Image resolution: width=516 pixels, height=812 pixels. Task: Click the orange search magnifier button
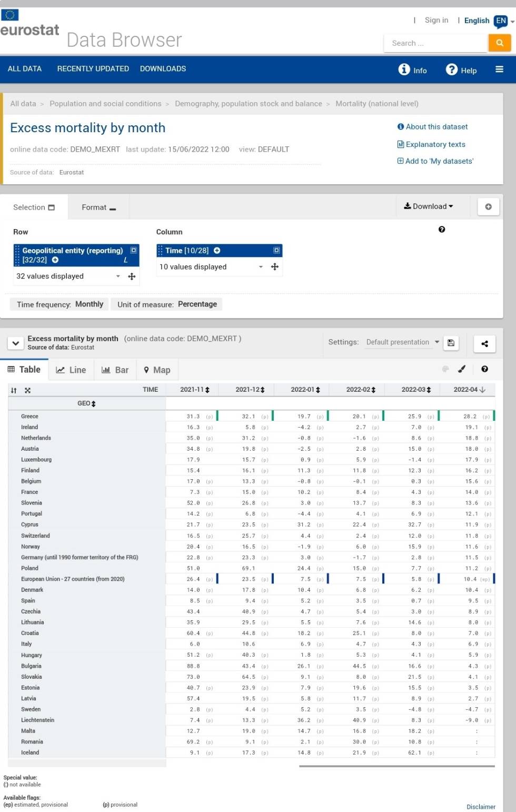(x=499, y=43)
